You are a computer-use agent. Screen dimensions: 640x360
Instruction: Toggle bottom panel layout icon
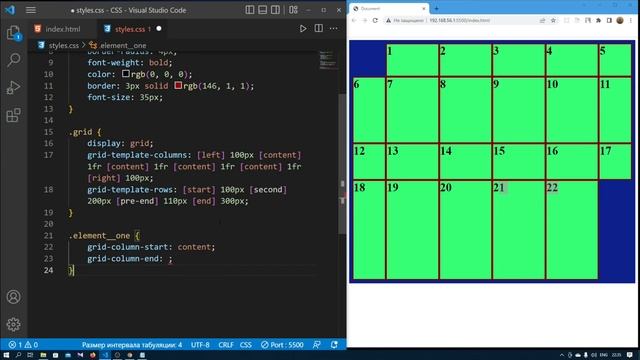262,10
